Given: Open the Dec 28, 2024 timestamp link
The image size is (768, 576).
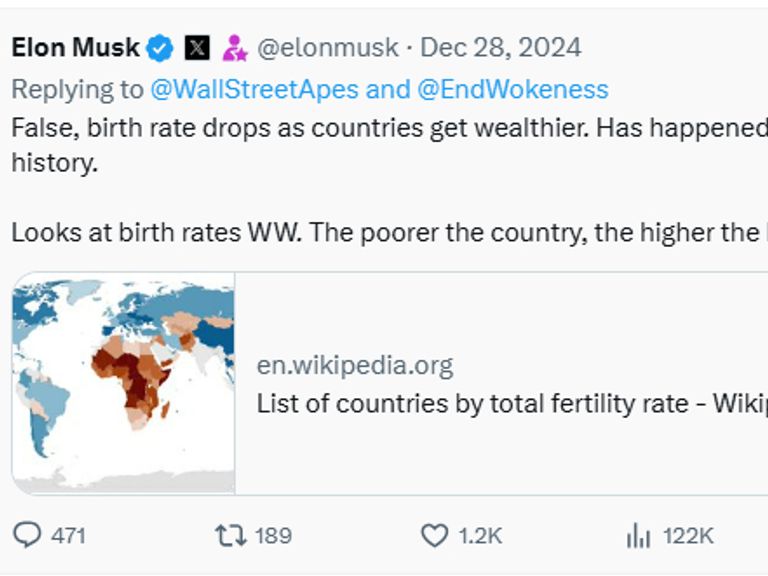Looking at the screenshot, I should (500, 47).
